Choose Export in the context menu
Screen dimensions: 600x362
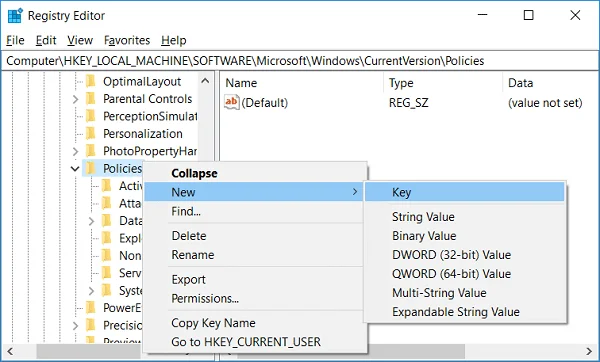(x=253, y=279)
